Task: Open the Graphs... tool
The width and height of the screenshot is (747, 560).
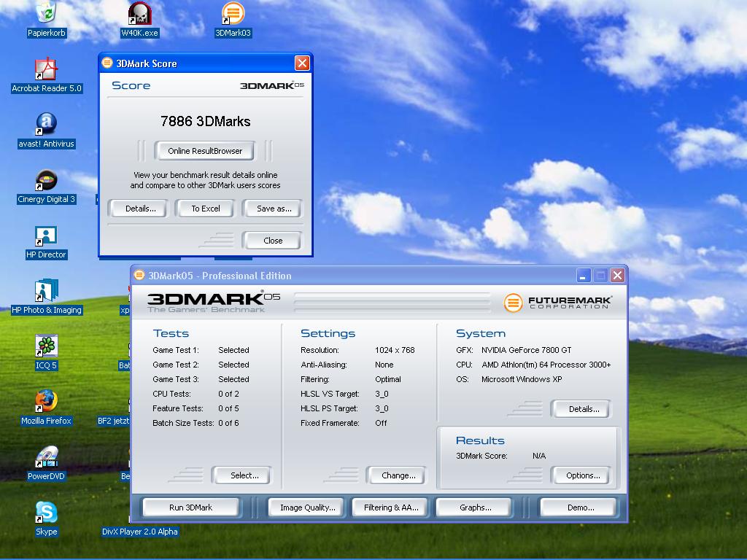Action: point(475,507)
